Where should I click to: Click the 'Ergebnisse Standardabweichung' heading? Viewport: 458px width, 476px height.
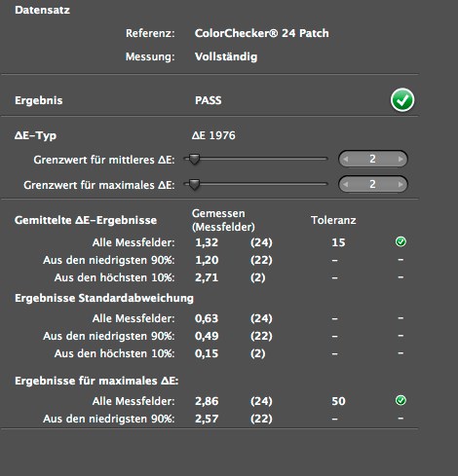104,298
